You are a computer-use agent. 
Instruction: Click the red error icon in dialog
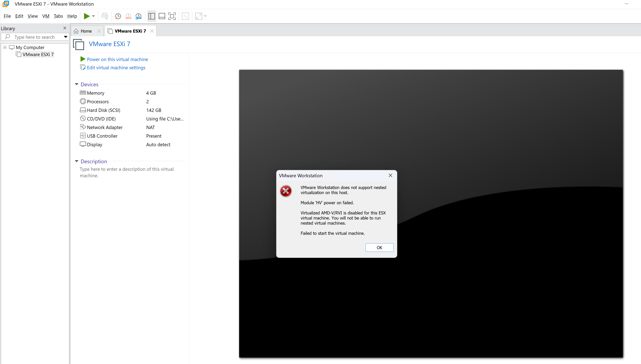click(286, 191)
